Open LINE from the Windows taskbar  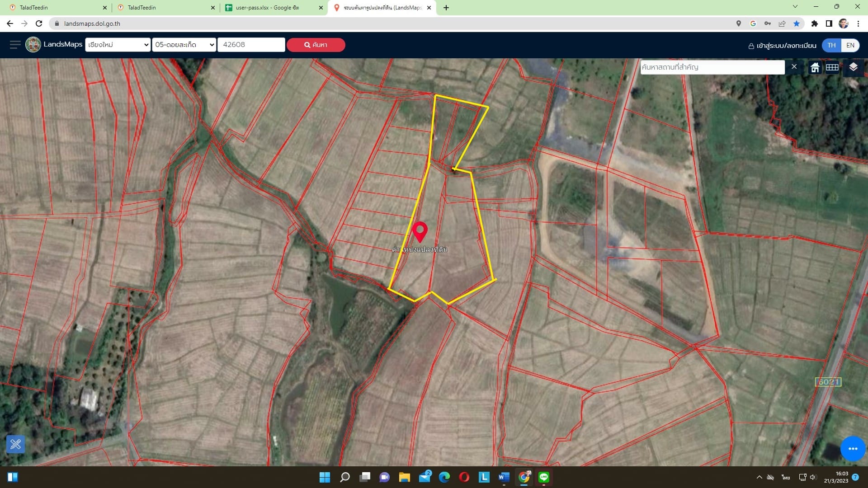(544, 477)
